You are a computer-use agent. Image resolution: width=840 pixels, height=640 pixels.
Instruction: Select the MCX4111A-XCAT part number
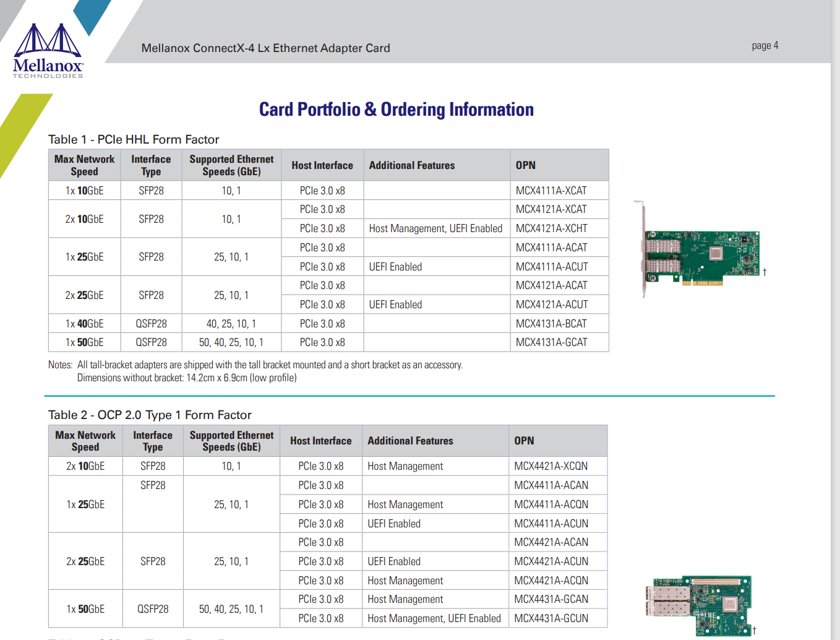click(551, 191)
